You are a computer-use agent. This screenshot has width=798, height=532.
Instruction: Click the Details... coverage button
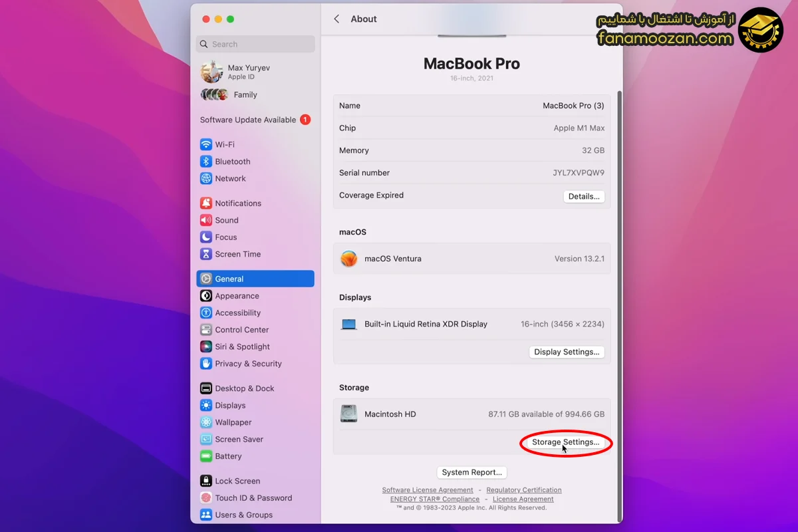point(584,196)
